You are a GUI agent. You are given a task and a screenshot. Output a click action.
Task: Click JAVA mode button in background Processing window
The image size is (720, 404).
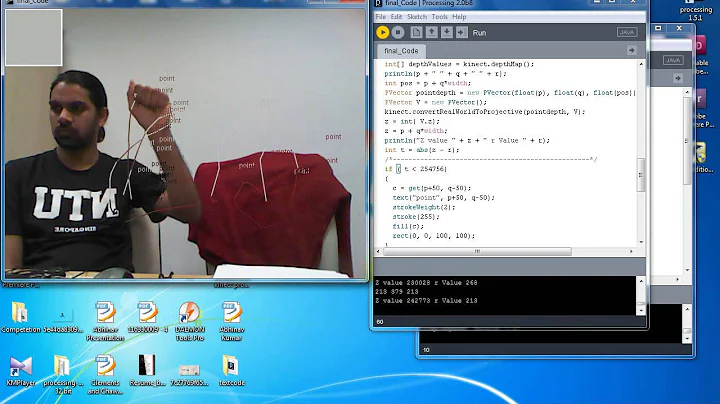(673, 60)
